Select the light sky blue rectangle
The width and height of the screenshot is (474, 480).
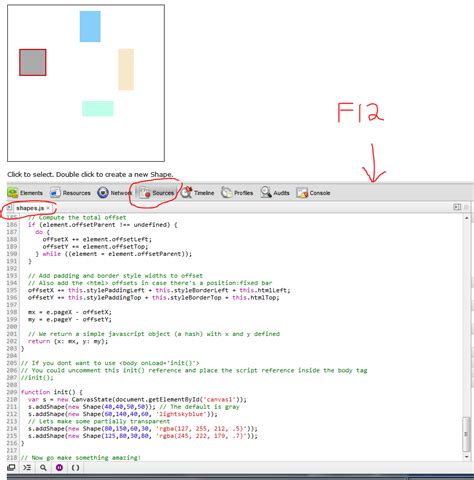click(90, 26)
